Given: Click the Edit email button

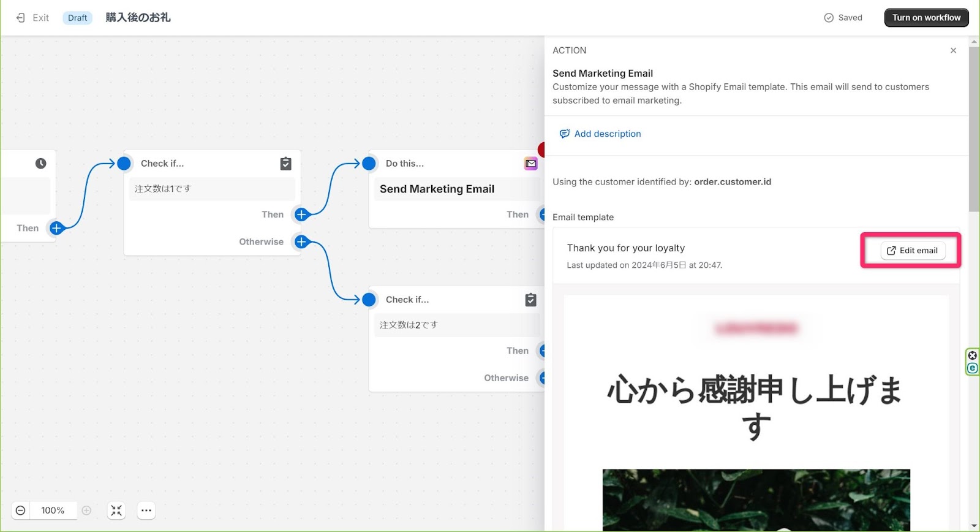Looking at the screenshot, I should pyautogui.click(x=913, y=250).
